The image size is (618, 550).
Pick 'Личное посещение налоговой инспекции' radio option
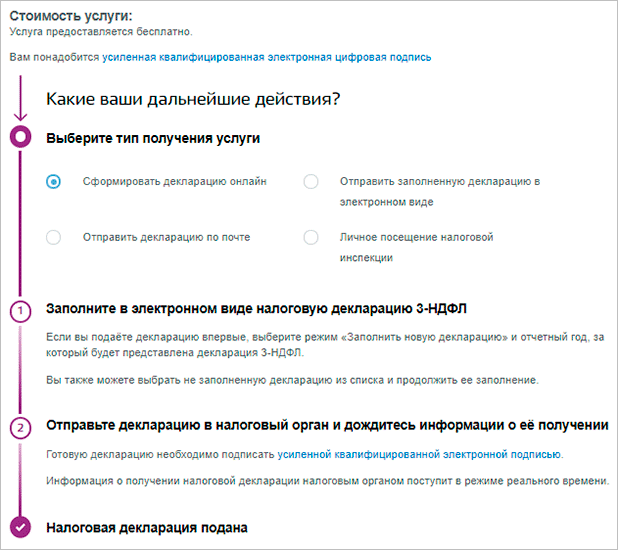coord(311,237)
